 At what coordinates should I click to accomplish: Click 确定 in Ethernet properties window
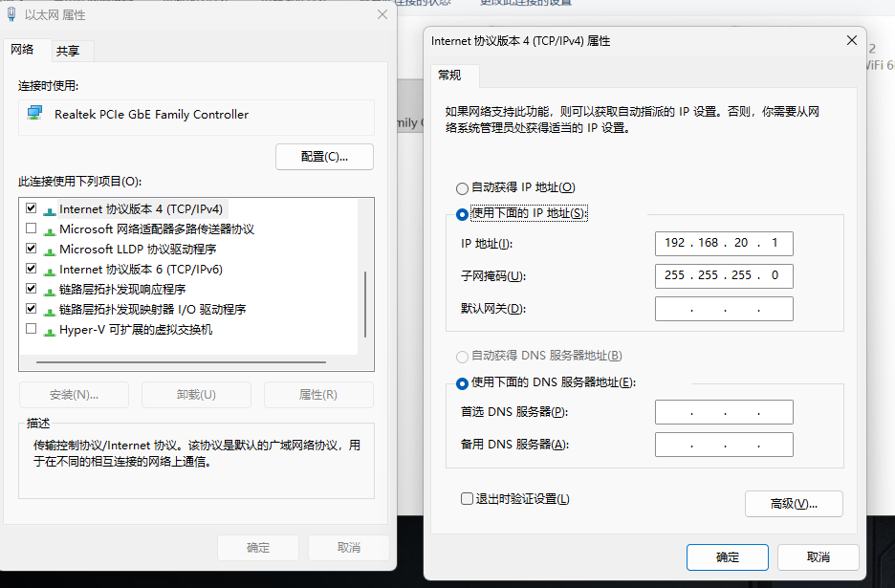(x=258, y=548)
